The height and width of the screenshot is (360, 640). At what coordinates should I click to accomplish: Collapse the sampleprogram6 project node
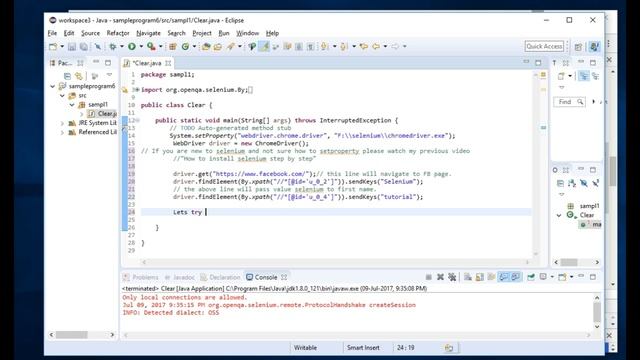click(x=53, y=86)
